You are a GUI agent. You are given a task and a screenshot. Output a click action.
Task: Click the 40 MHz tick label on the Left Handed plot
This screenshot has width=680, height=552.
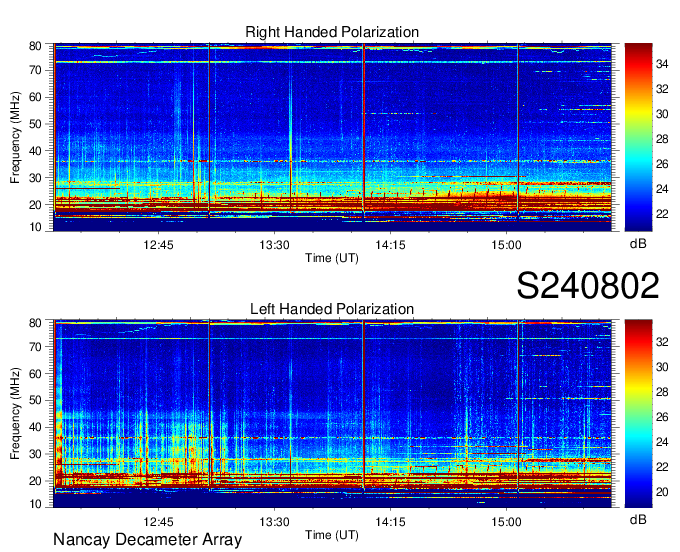pyautogui.click(x=35, y=427)
